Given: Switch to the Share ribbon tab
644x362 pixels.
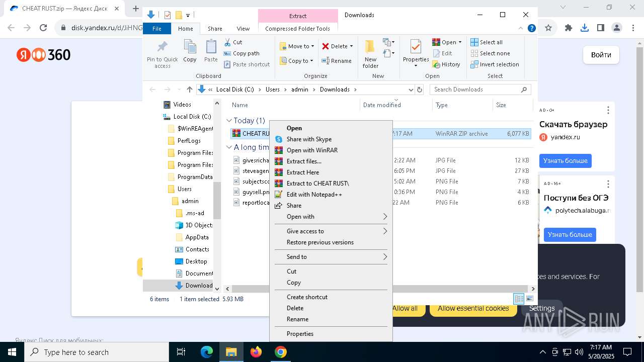Looking at the screenshot, I should coord(215,29).
